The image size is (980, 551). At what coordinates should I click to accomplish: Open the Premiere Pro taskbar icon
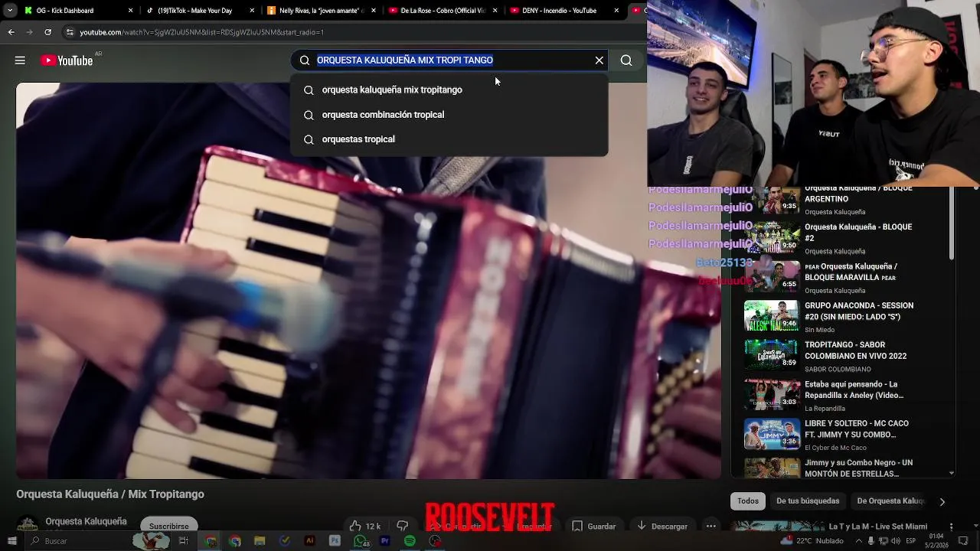coord(384,541)
